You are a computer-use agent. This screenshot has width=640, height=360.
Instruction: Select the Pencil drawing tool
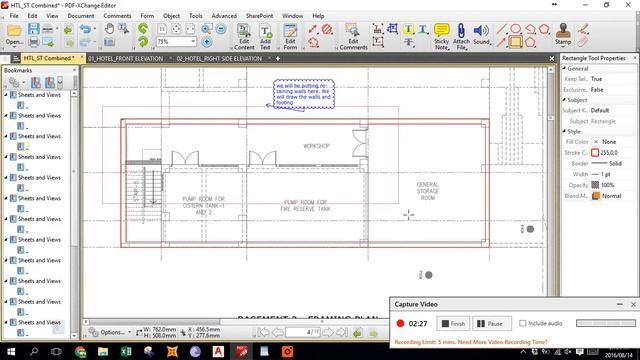pyautogui.click(x=583, y=29)
